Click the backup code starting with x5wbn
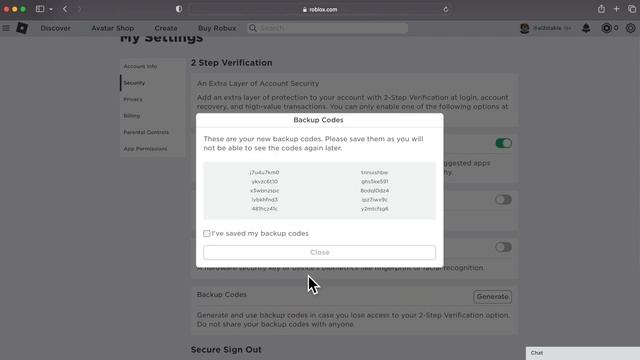Screen dimensions: 640x360 click(264, 191)
